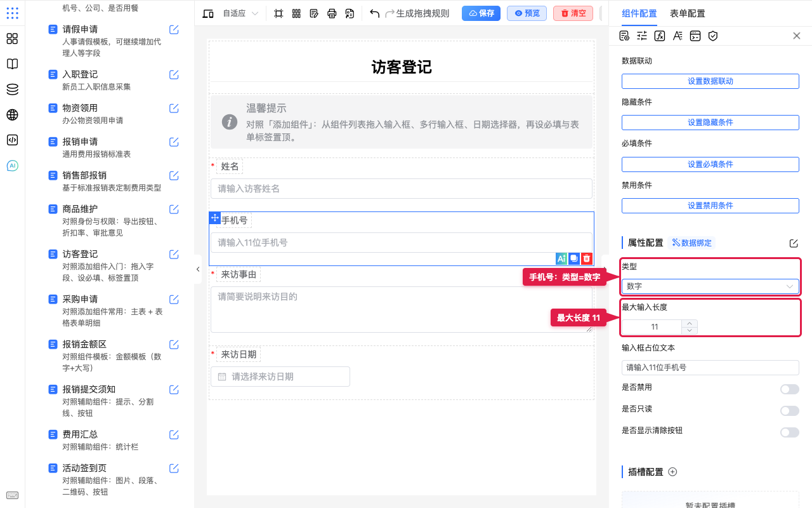Click the 预览 button
The width and height of the screenshot is (812, 508).
527,13
